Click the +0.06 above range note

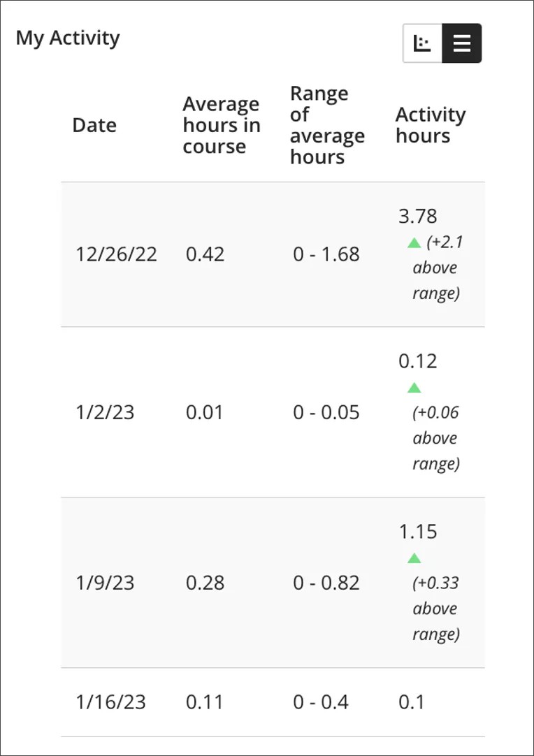[x=436, y=438]
